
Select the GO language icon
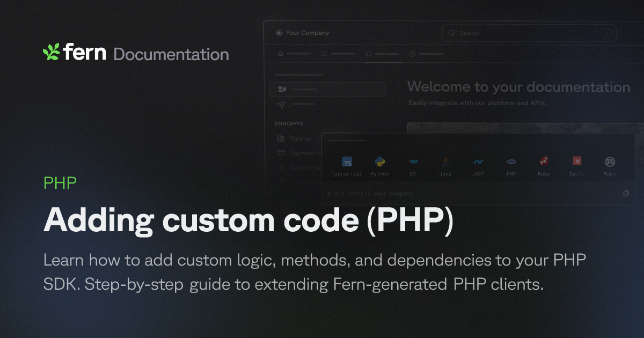[x=413, y=161]
